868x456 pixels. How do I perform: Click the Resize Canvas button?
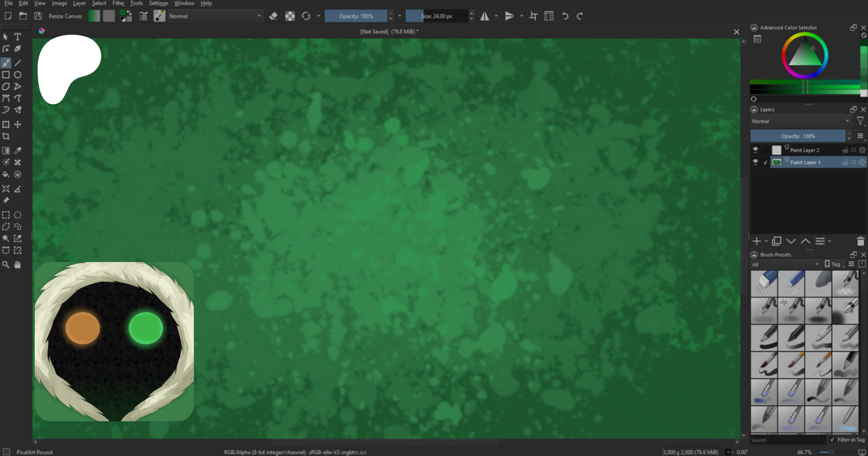click(65, 16)
